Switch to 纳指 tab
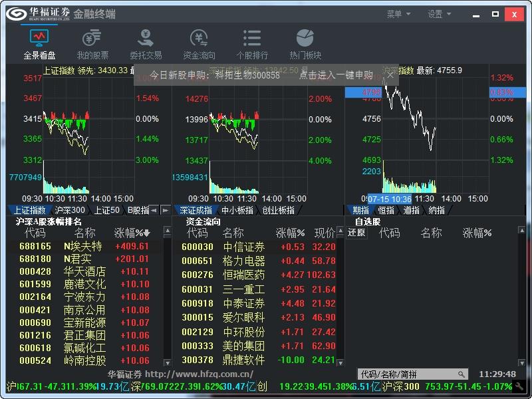Image resolution: width=532 pixels, height=399 pixels. [437, 210]
